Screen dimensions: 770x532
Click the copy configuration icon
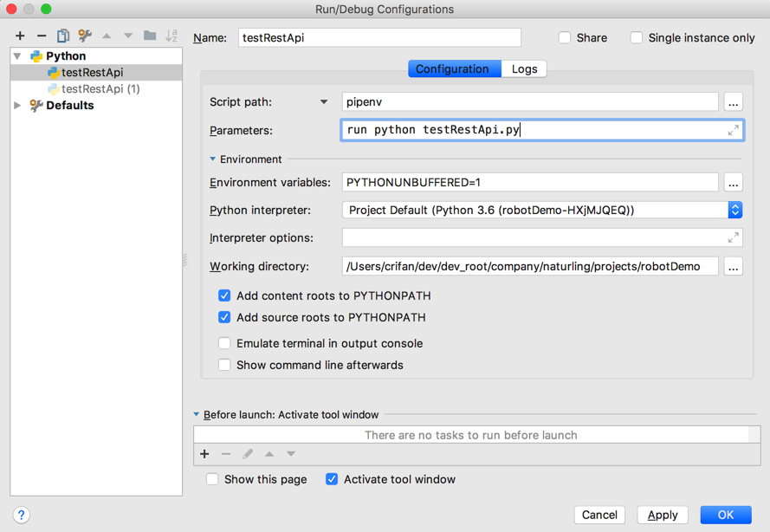(x=63, y=36)
